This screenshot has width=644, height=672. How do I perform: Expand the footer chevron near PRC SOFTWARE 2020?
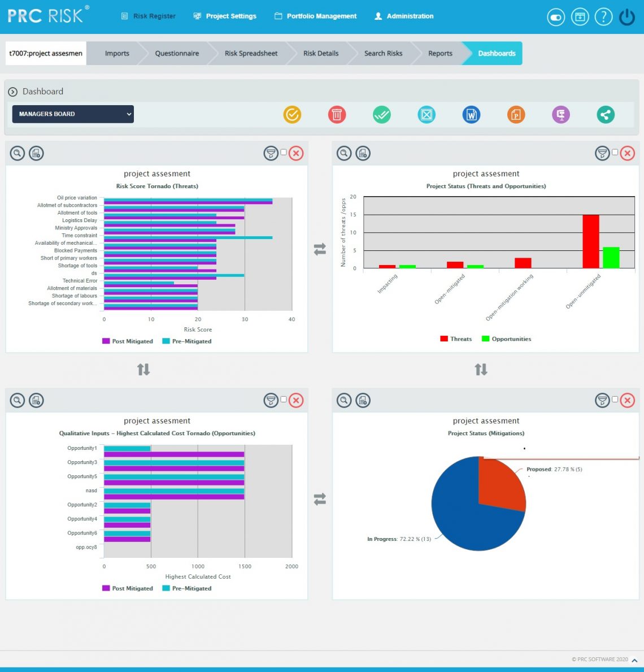[634, 659]
